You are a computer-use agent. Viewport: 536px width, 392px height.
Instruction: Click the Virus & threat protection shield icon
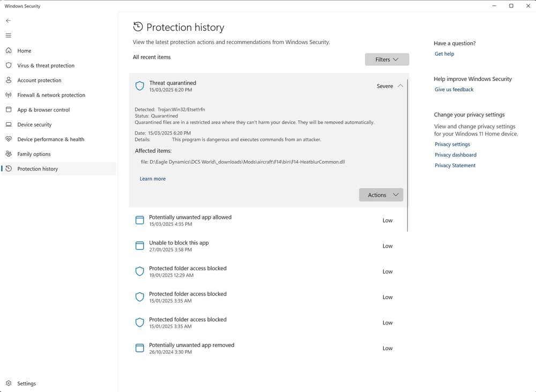click(x=9, y=65)
